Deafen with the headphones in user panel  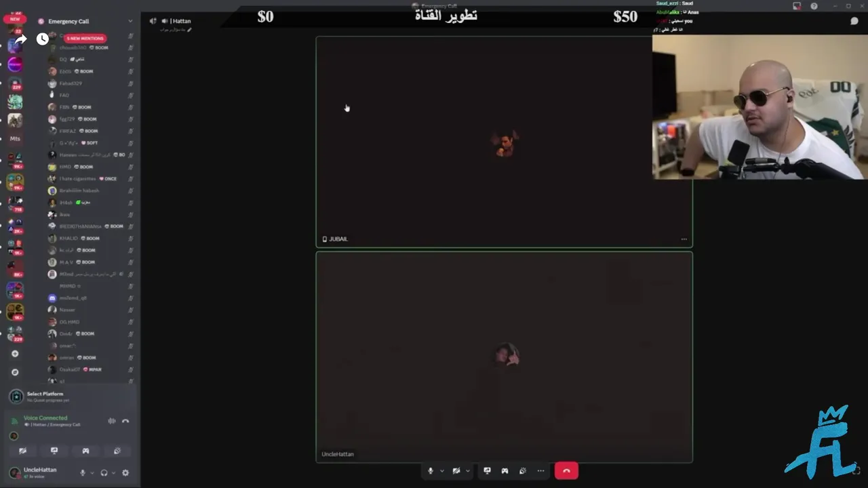click(104, 473)
